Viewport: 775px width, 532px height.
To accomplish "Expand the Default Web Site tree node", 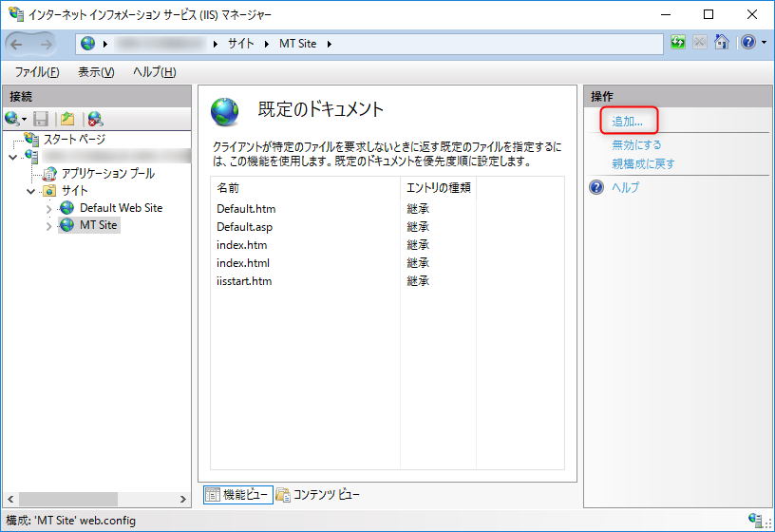I will (x=49, y=208).
